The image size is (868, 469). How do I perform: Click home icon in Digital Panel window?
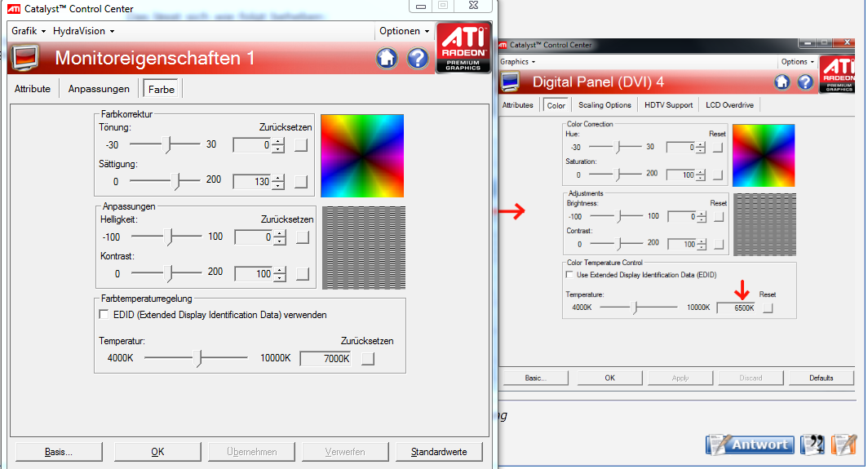click(782, 82)
